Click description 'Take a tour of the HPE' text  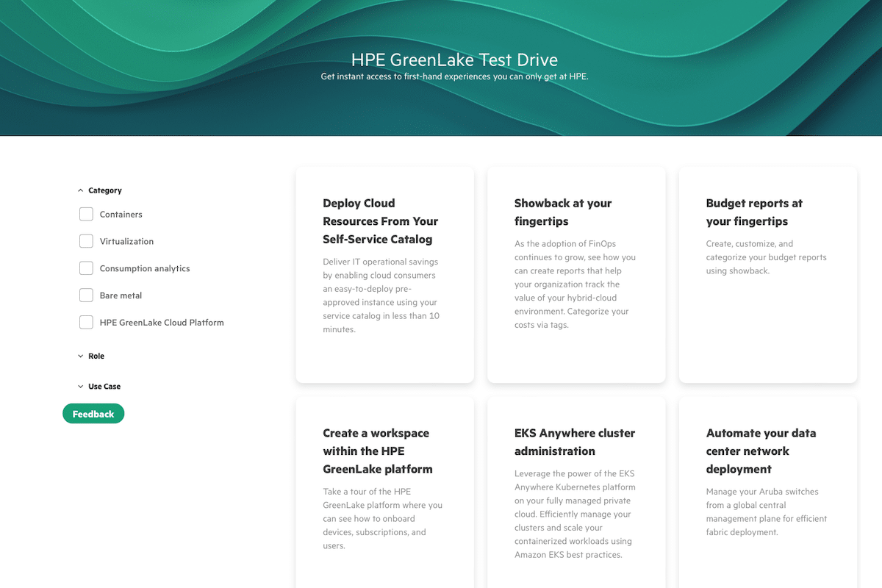pos(382,519)
